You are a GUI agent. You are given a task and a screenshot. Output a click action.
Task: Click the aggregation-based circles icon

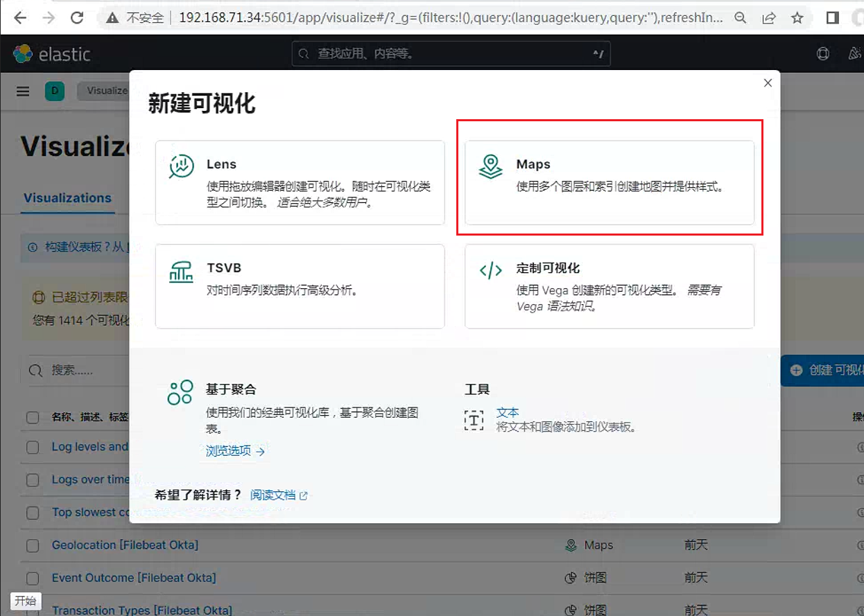tap(180, 392)
